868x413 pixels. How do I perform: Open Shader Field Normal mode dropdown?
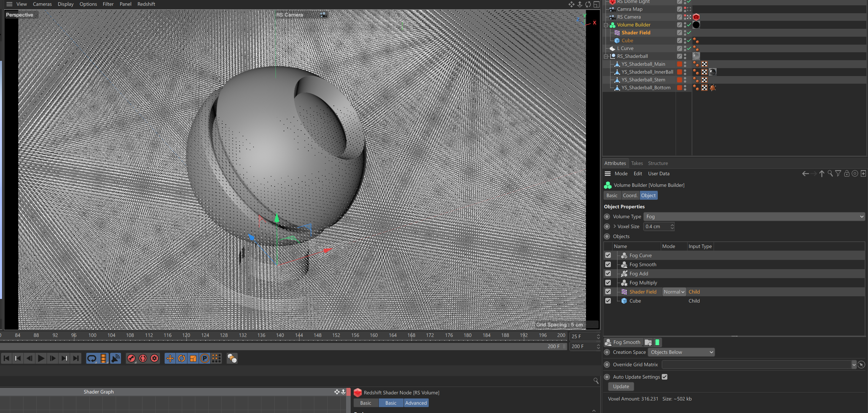(674, 292)
